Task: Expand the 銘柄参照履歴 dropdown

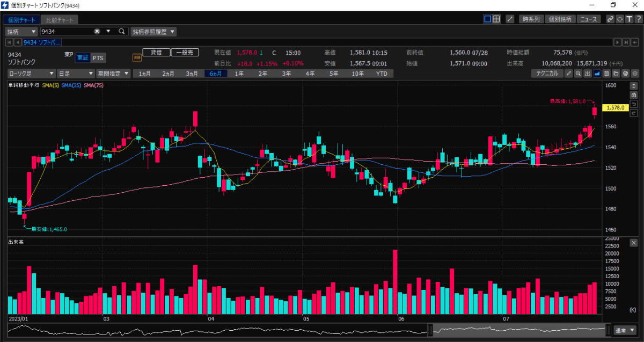Action: [153, 32]
